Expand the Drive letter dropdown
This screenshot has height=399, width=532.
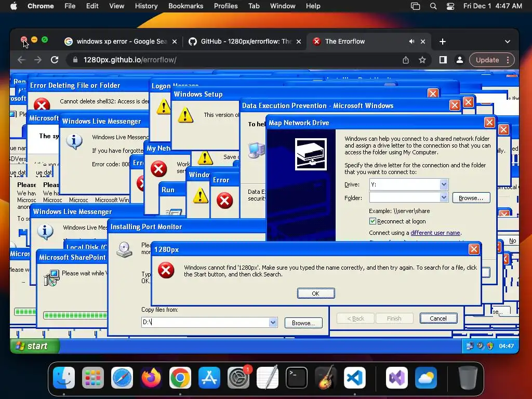click(x=444, y=184)
